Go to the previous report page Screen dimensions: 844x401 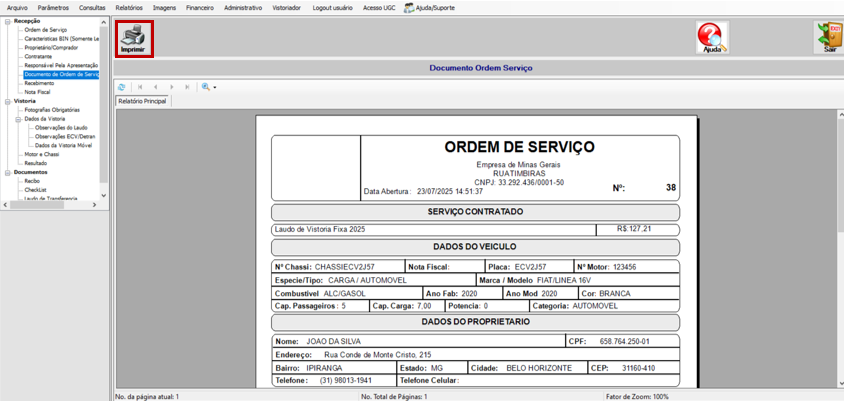pyautogui.click(x=156, y=87)
